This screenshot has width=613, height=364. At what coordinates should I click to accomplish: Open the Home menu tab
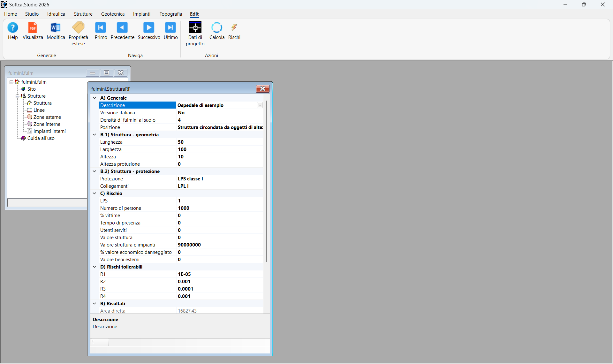(x=11, y=14)
